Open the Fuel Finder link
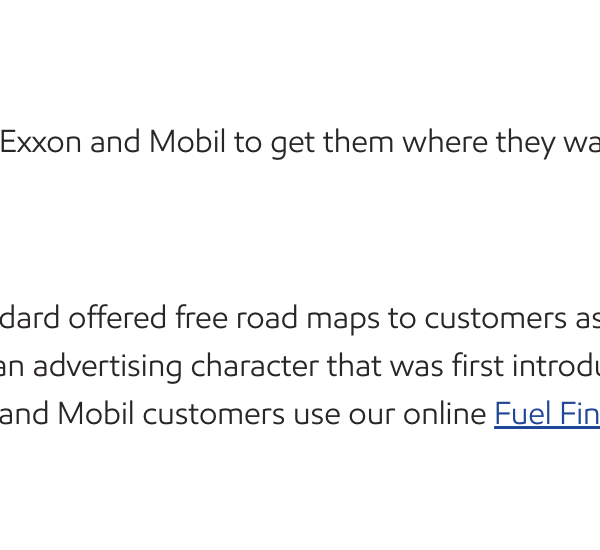The height and width of the screenshot is (550, 600). point(547,413)
